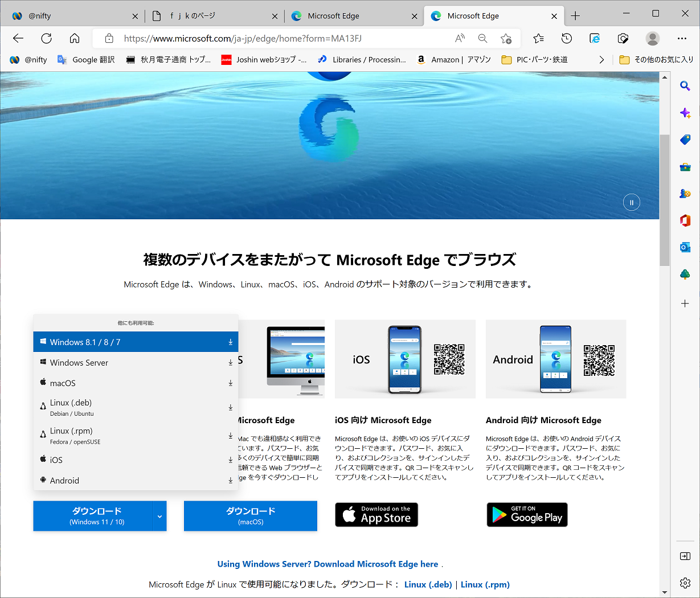Choose Linux (.rpm) Fedora / openSUSE option
Viewport: 700px width, 598px height.
tap(136, 436)
